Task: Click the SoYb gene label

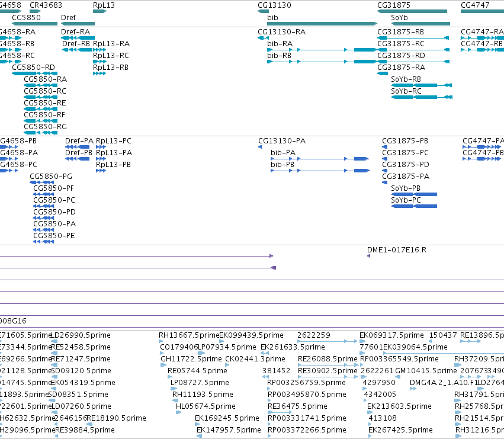Action: click(399, 17)
